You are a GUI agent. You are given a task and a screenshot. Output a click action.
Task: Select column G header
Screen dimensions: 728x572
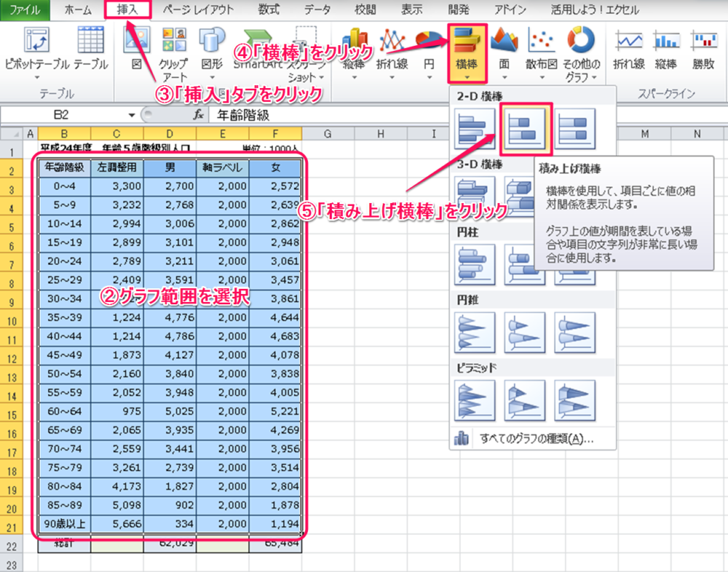pos(328,133)
